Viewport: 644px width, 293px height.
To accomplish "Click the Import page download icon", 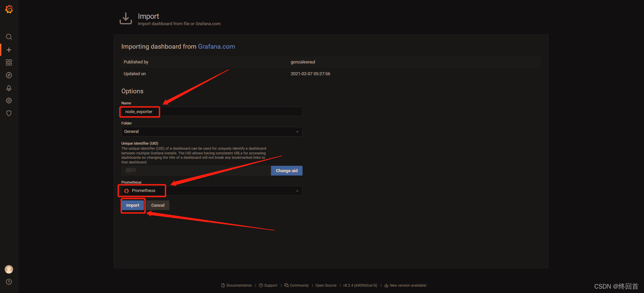I will click(x=126, y=18).
